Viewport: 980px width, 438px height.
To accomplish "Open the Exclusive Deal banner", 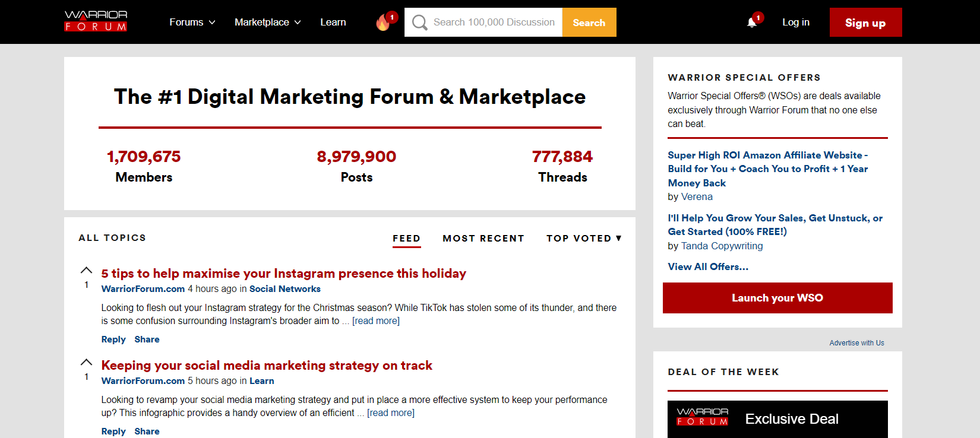I will pos(777,419).
